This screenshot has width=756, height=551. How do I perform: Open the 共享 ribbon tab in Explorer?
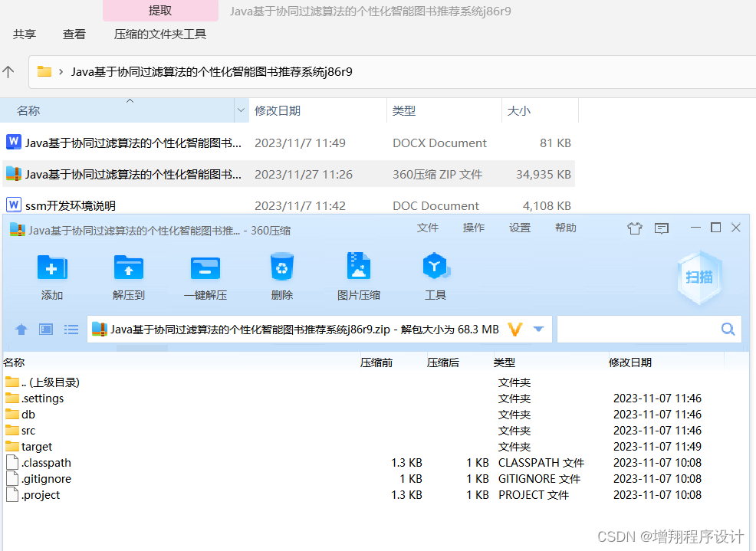pyautogui.click(x=25, y=34)
